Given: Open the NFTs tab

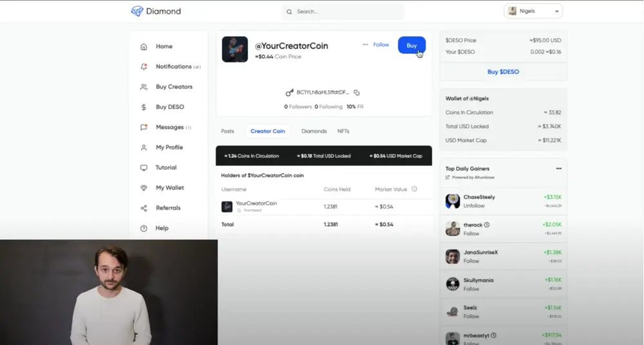Looking at the screenshot, I should point(343,131).
